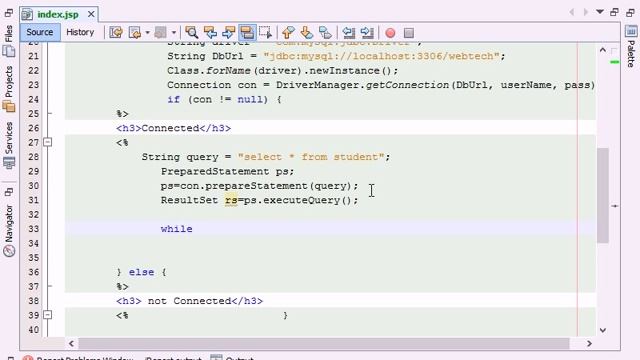Click Shift Line Right icon

(x=367, y=32)
